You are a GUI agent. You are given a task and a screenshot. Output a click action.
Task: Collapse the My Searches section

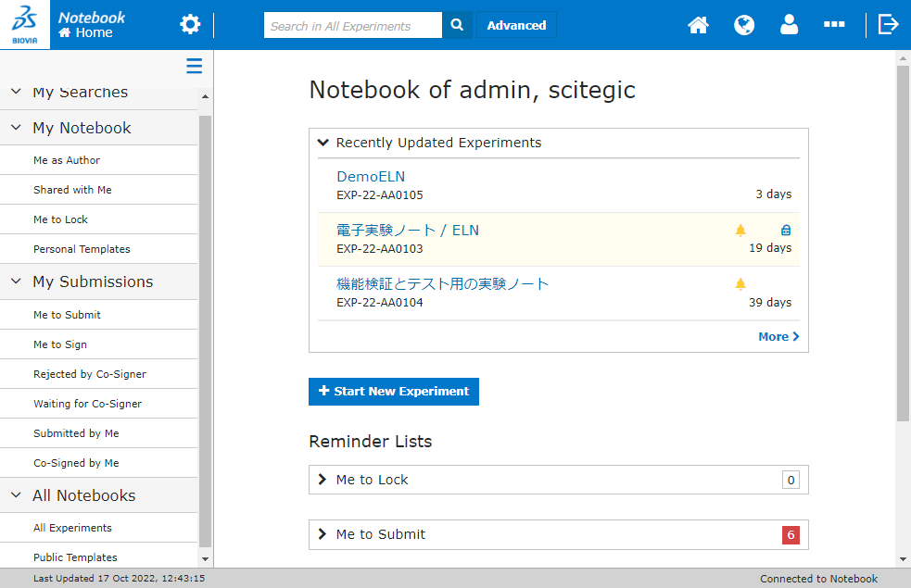coord(17,92)
